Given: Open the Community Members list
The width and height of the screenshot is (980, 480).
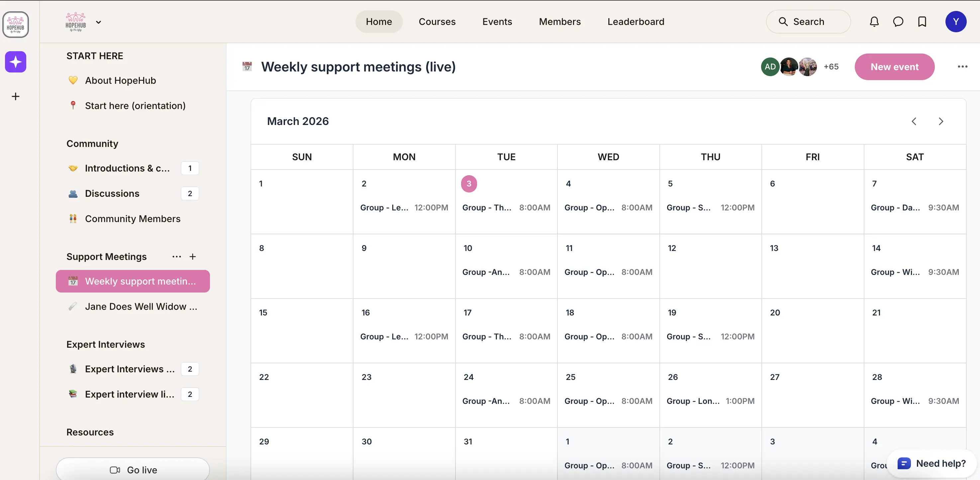Looking at the screenshot, I should pos(133,219).
